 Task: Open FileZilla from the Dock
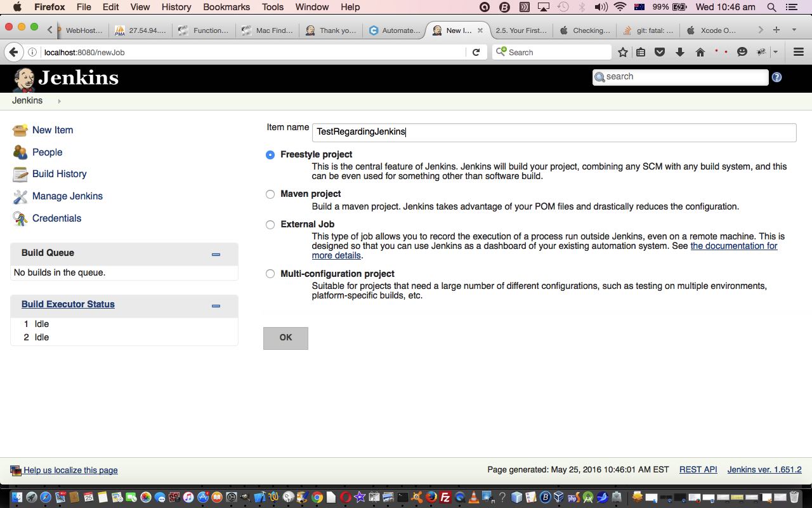(x=445, y=497)
